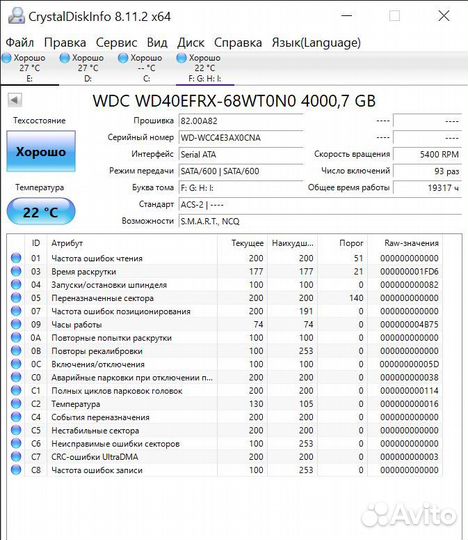
Task: Select the row Включения/отключения
Action: coord(225,364)
